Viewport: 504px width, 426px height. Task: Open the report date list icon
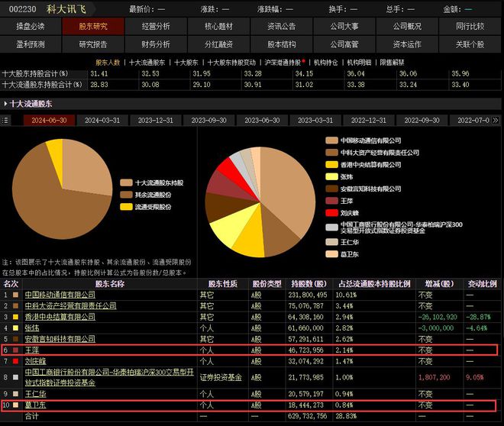pyautogui.click(x=5, y=121)
